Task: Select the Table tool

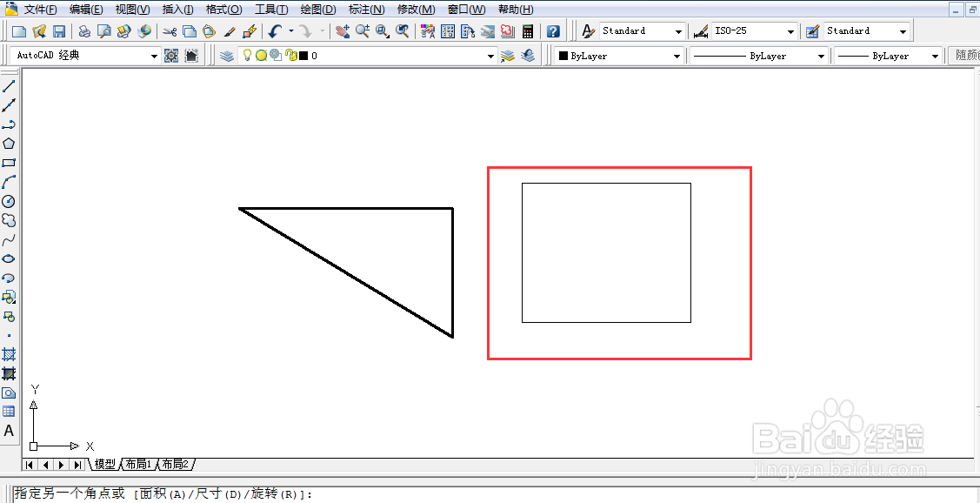Action: (x=9, y=412)
